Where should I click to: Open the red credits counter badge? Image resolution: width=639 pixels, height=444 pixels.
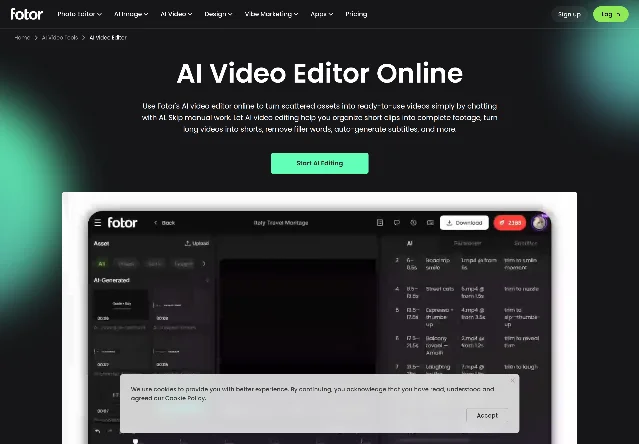click(x=510, y=223)
